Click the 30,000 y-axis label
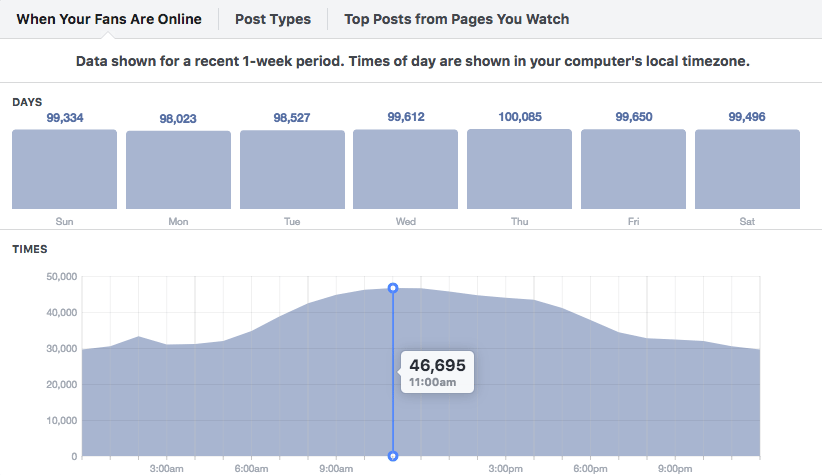822x475 pixels. [x=61, y=349]
